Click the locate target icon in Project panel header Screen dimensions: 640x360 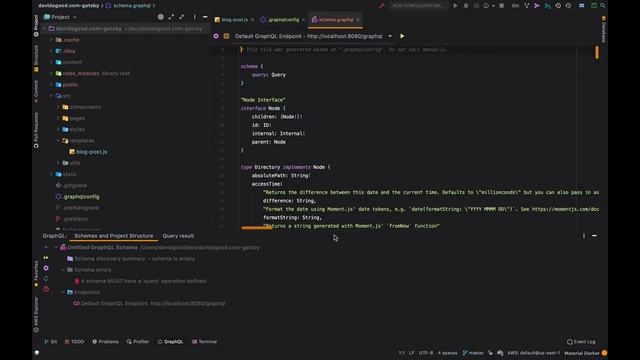pyautogui.click(x=161, y=17)
